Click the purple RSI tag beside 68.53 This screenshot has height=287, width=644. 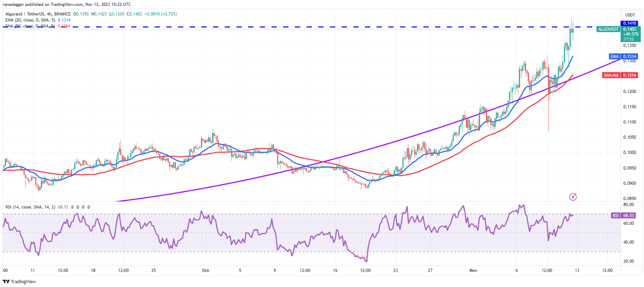615,215
